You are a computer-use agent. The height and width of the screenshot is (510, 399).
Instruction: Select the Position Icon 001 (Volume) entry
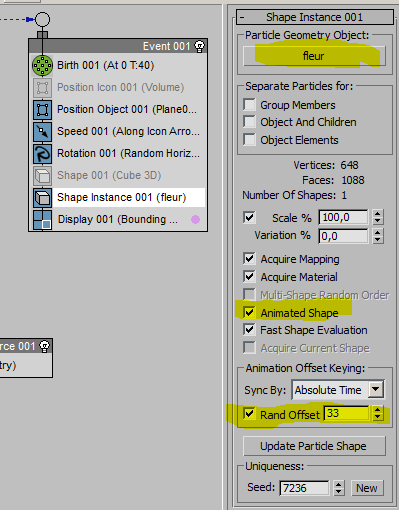pos(120,87)
